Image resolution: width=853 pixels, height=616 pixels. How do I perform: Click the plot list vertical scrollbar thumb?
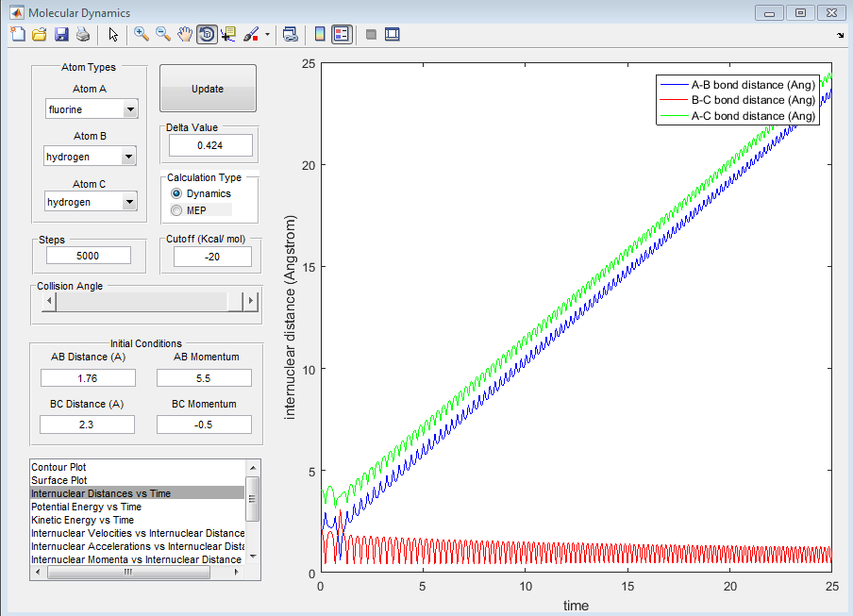click(x=253, y=499)
